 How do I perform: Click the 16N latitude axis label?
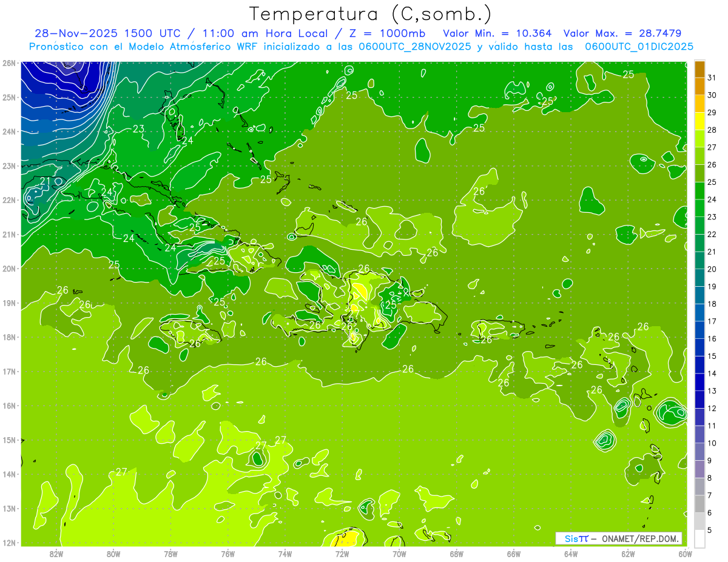pyautogui.click(x=9, y=406)
